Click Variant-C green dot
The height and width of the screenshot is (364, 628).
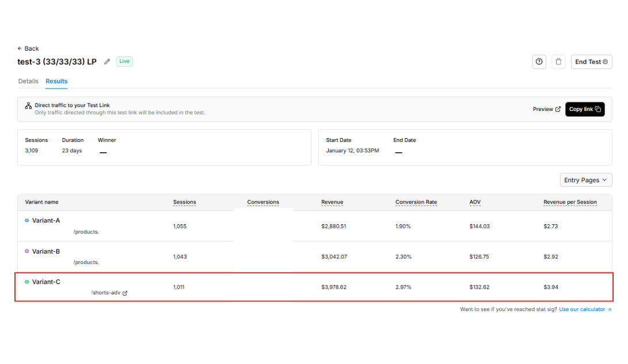[26, 282]
